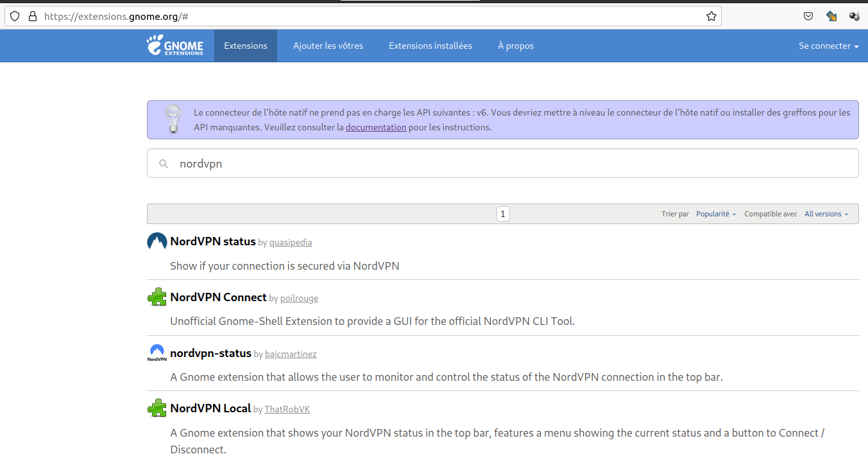Open the documentation link
This screenshot has height=463, width=868.
coord(376,127)
